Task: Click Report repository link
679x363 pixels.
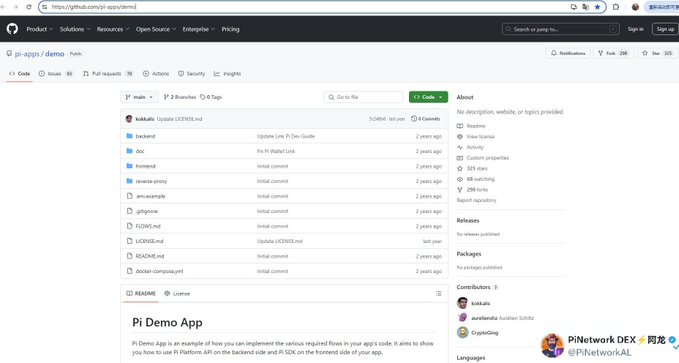Action: [476, 200]
